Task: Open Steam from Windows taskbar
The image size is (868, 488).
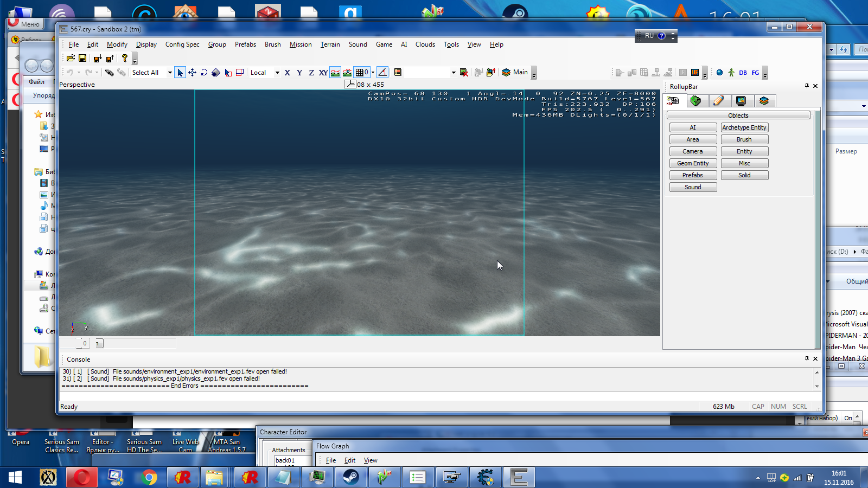Action: 351,477
